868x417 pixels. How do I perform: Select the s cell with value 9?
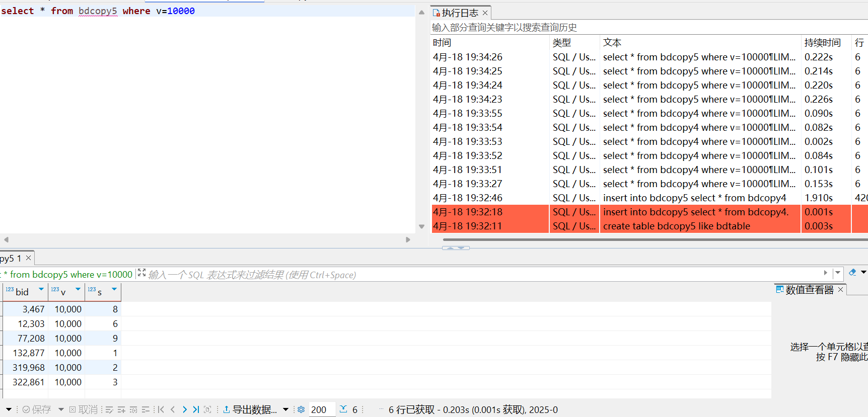click(x=103, y=339)
